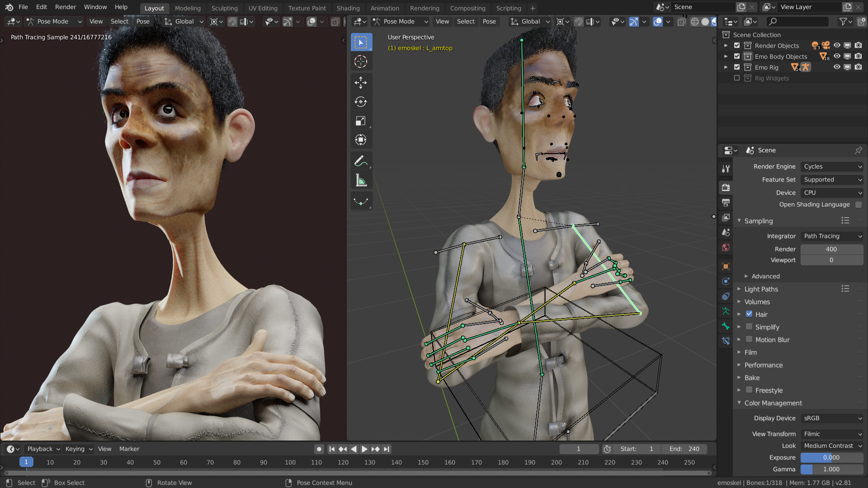Image resolution: width=868 pixels, height=488 pixels.
Task: Select the Rotate tool icon
Action: tap(361, 102)
